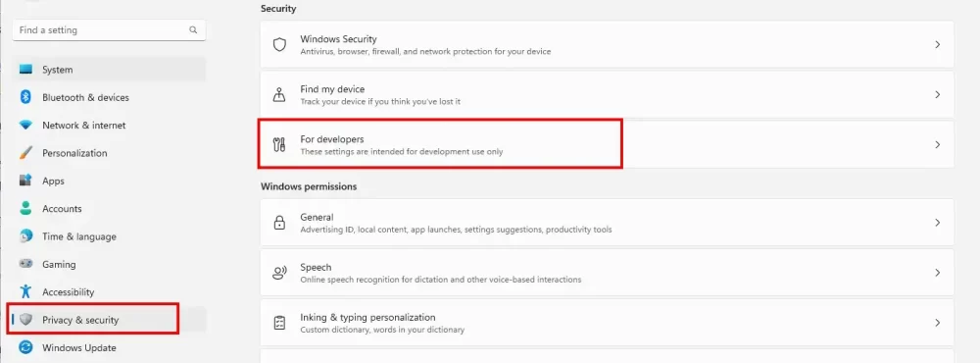
Task: Click the Find my device person icon
Action: [x=279, y=94]
